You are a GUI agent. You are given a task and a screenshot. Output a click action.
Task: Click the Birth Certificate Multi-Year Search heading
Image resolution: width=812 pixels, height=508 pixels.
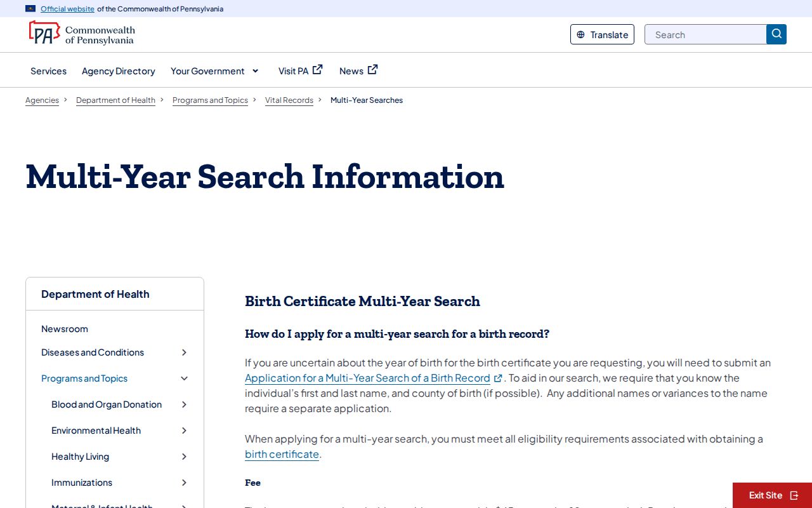click(362, 301)
